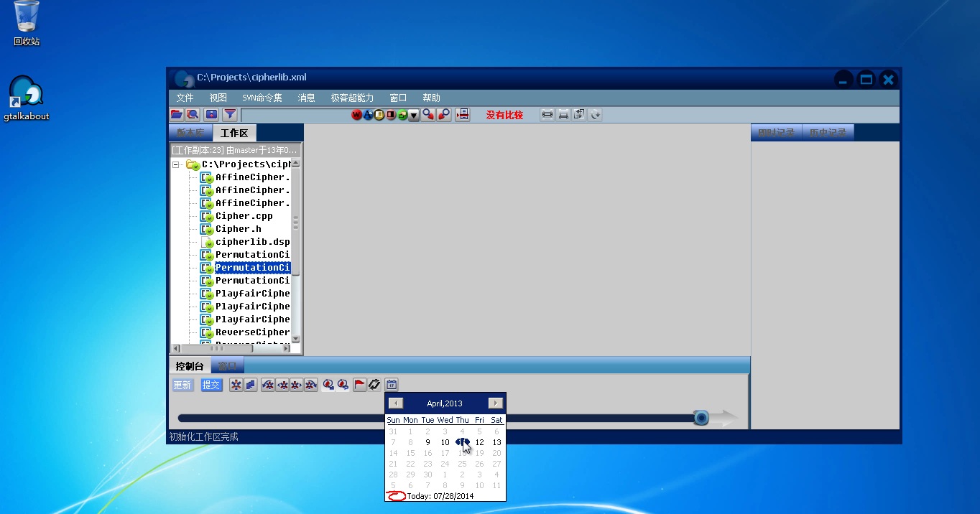Open the SVN命令集 menu
Viewport: 980px width, 514px height.
tap(262, 98)
